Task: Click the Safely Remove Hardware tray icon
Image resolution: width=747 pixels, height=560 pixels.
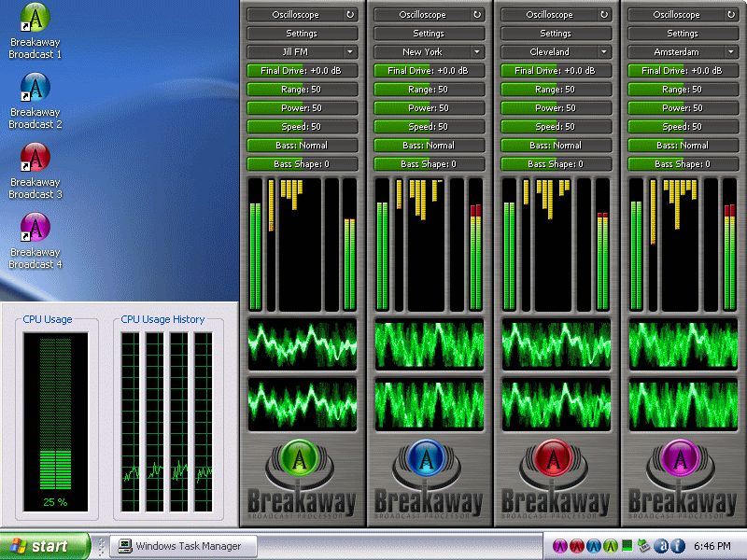Action: [643, 546]
